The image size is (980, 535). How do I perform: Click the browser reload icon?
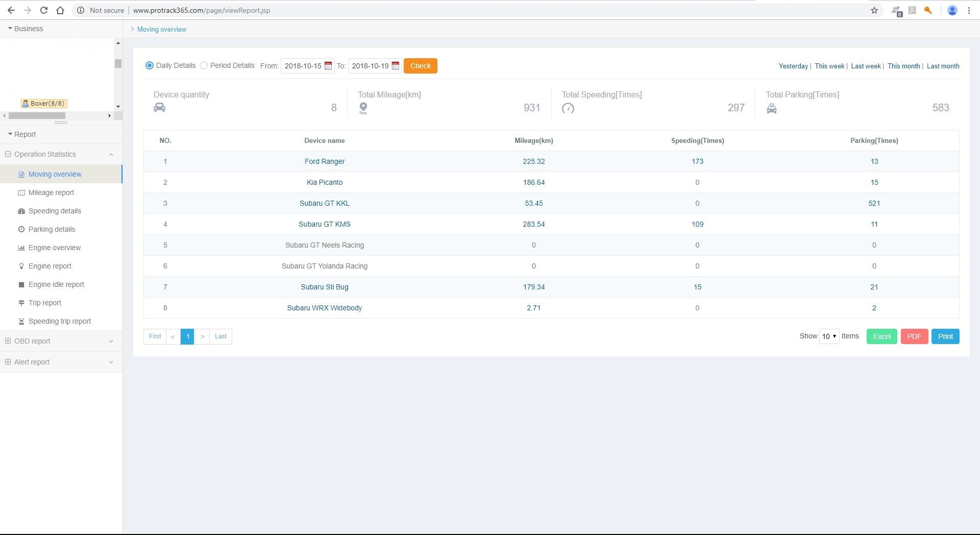(44, 10)
